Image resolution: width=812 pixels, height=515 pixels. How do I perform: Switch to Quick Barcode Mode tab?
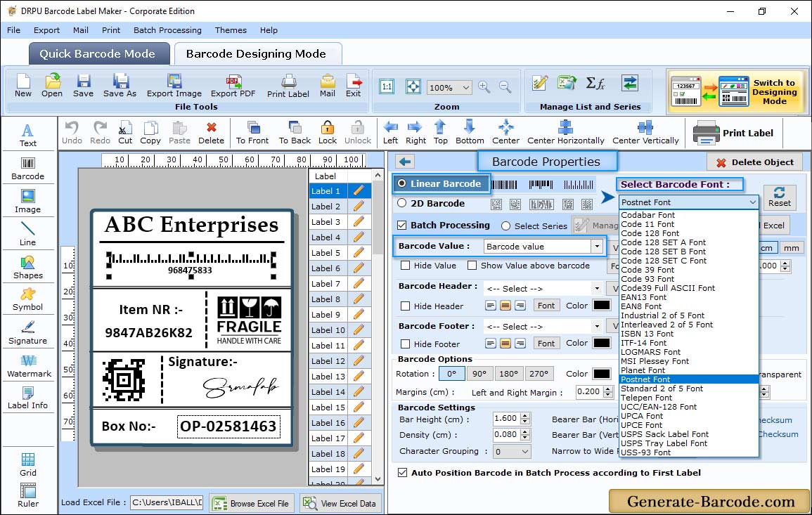tap(98, 54)
